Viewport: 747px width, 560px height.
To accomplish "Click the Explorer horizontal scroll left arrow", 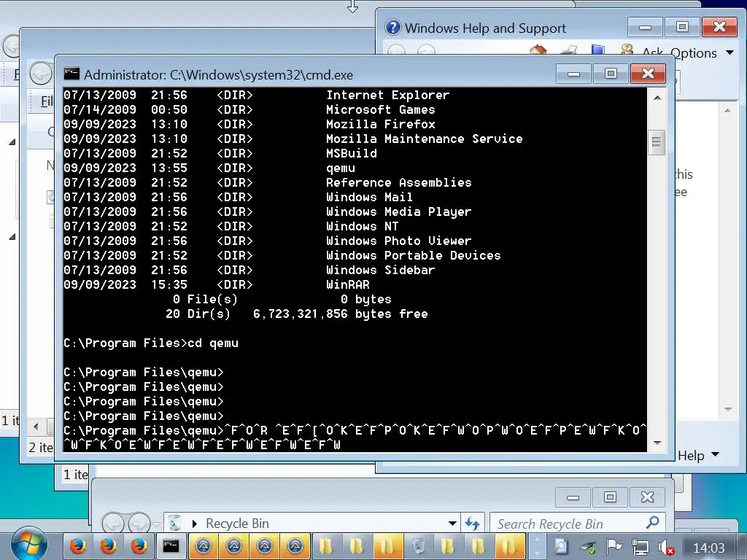I will 36,426.
